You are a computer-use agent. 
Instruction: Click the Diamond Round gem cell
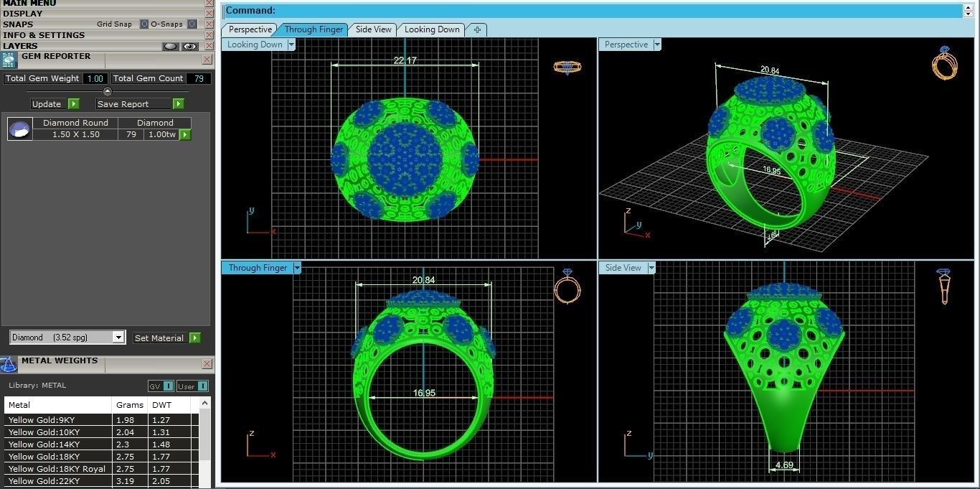75,123
